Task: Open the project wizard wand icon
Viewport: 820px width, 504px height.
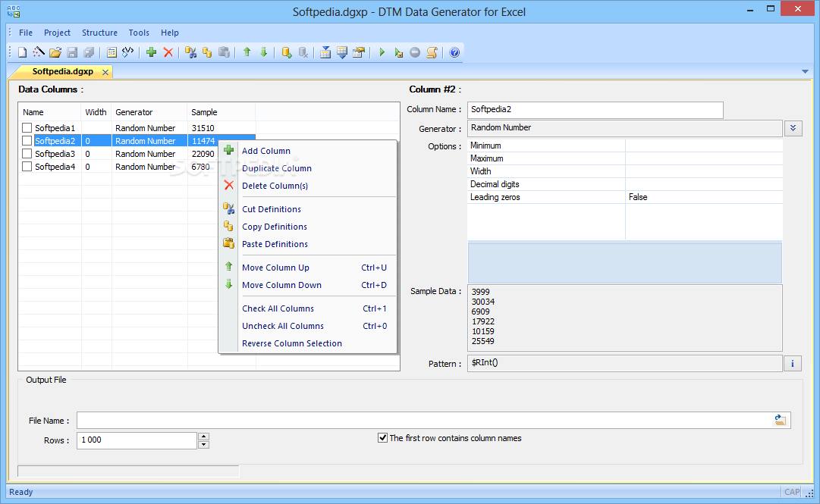Action: click(39, 52)
